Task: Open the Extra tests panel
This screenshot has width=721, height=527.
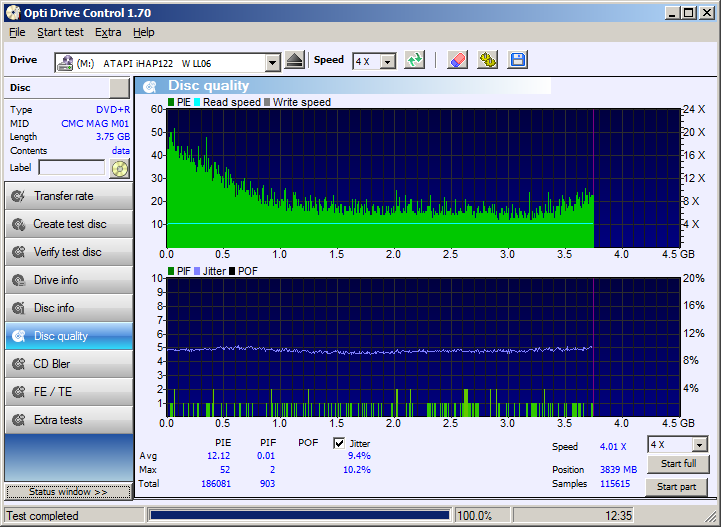Action: 69,420
